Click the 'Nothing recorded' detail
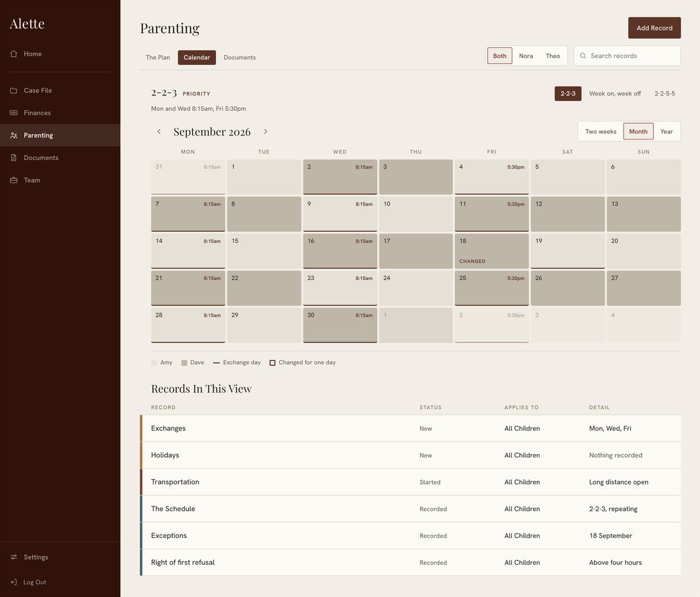 pos(615,455)
